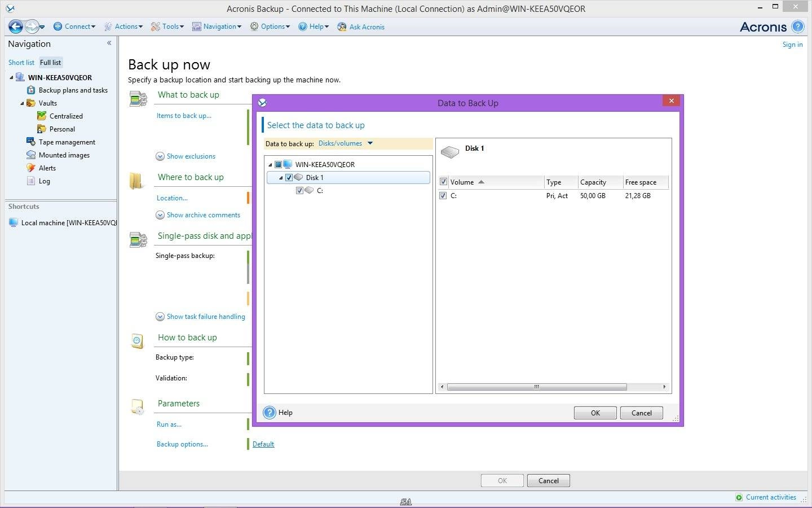Click the Default backup options link

click(263, 444)
